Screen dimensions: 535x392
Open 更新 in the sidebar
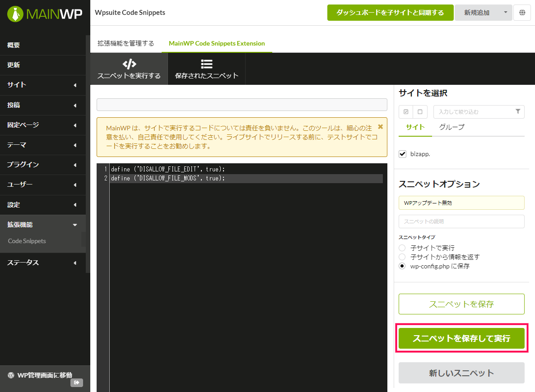pyautogui.click(x=43, y=65)
